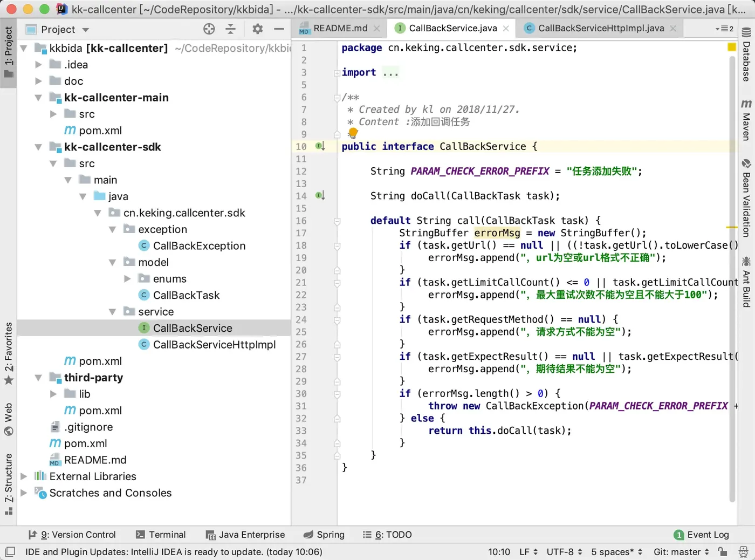Show hidden tabs list dropdown
The width and height of the screenshot is (755, 560).
tap(724, 29)
